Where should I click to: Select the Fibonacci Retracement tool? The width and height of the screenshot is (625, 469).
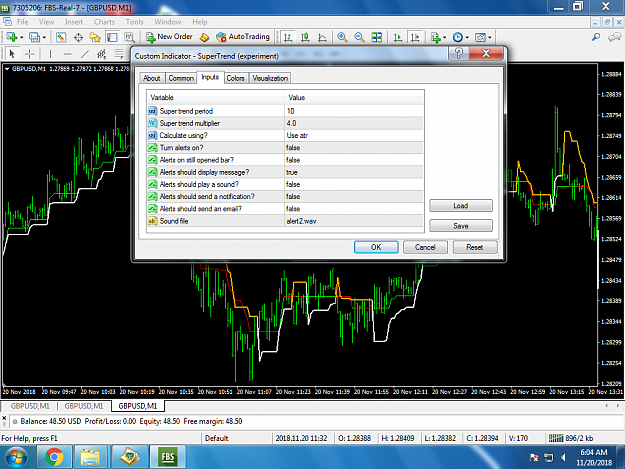119,53
